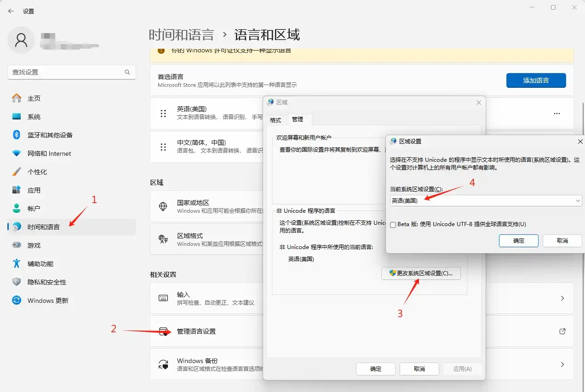Click the 欢迎屏幕和新用户帐户 group label
The height and width of the screenshot is (392, 585).
304,138
